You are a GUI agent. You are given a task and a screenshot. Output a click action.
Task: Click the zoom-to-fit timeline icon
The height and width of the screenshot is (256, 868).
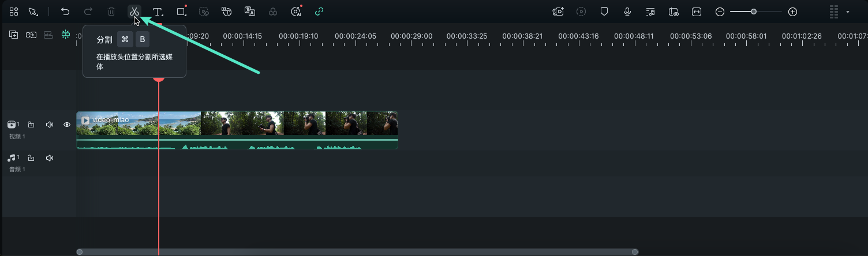697,12
